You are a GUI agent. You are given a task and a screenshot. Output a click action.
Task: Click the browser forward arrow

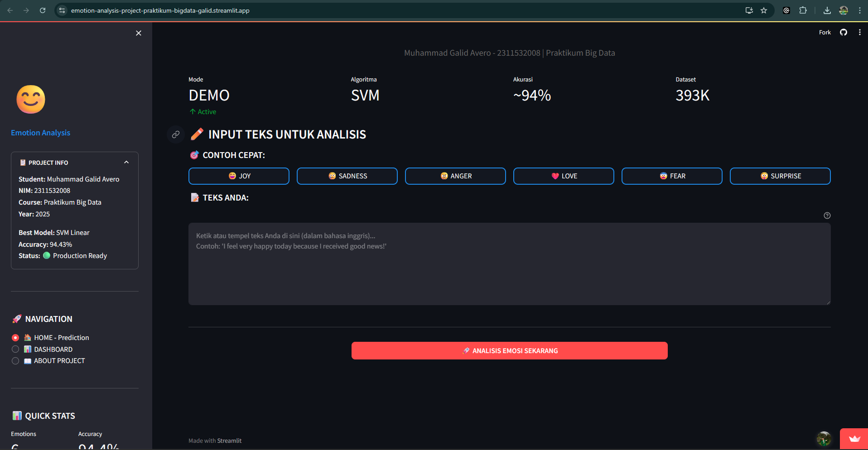tap(26, 10)
